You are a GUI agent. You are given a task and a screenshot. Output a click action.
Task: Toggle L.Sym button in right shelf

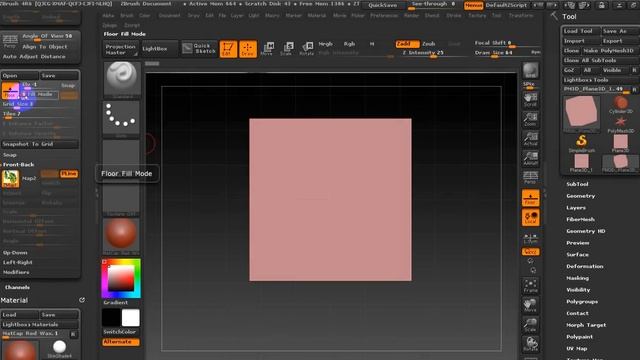tap(530, 239)
